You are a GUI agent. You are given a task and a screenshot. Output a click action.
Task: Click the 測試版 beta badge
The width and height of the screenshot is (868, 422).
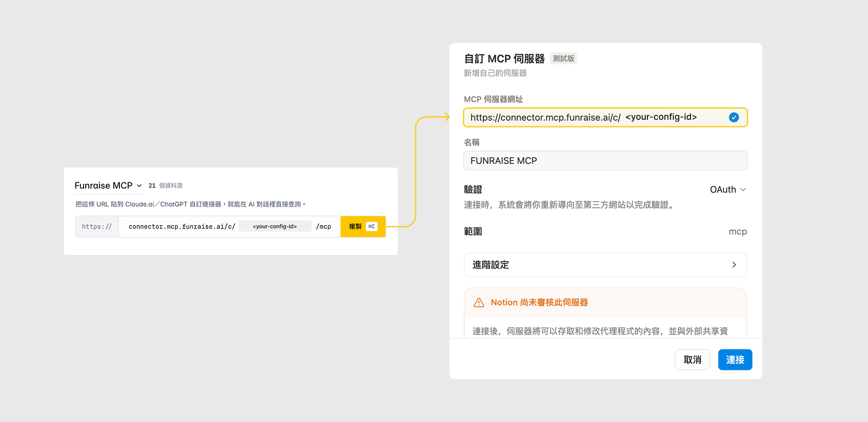pyautogui.click(x=563, y=59)
